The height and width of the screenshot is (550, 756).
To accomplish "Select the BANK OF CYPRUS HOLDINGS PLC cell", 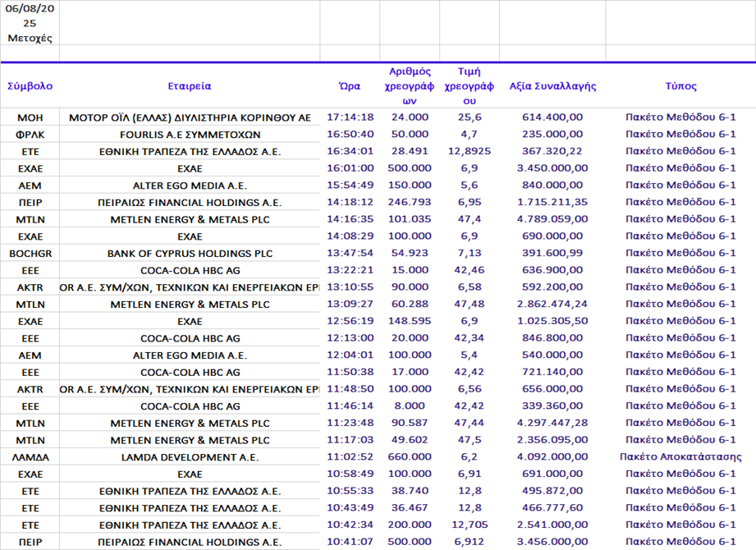I will tap(189, 254).
